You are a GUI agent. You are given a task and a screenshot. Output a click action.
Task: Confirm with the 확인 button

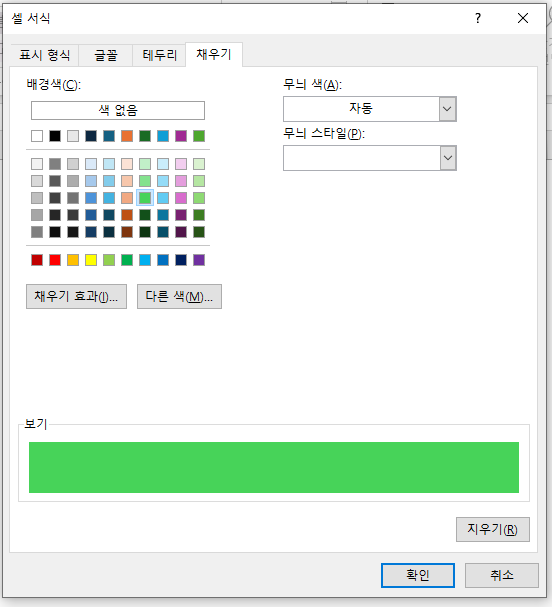(418, 575)
